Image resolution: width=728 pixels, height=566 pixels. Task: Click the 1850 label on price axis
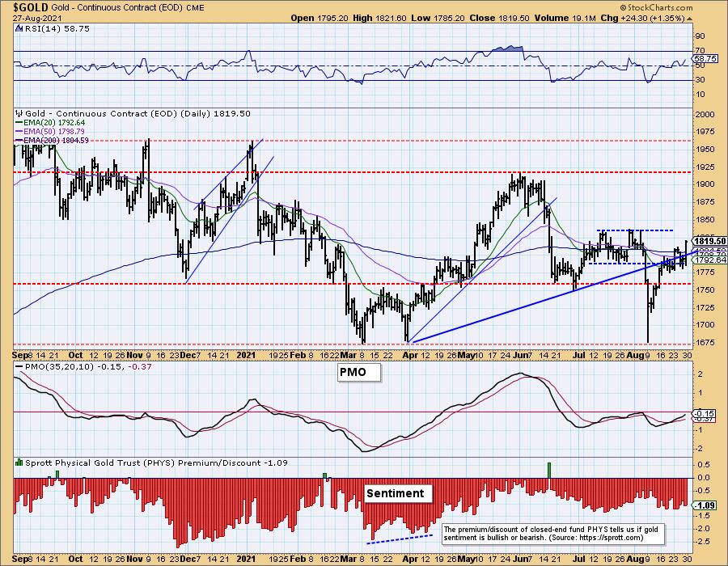pos(705,219)
